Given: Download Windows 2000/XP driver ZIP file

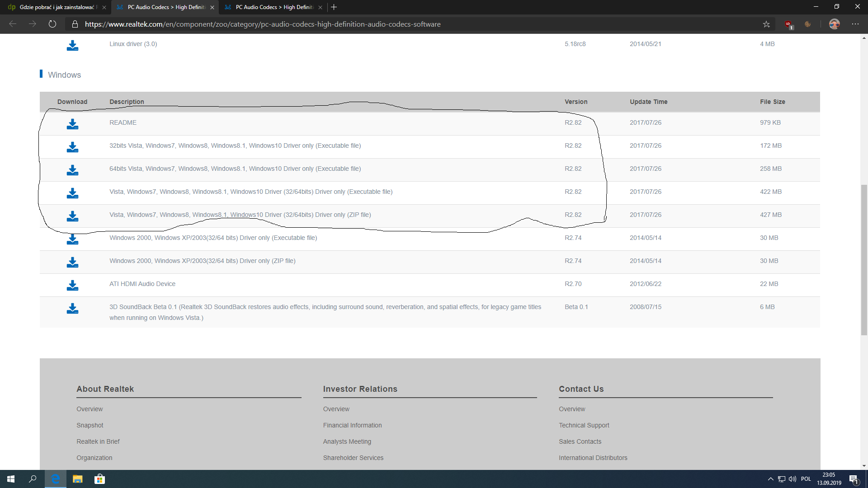Looking at the screenshot, I should coord(72,262).
